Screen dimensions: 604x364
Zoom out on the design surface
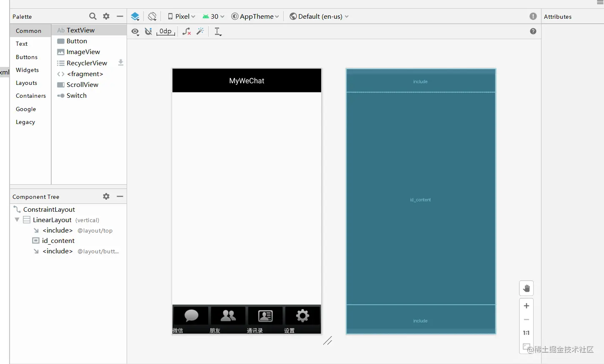tap(527, 319)
